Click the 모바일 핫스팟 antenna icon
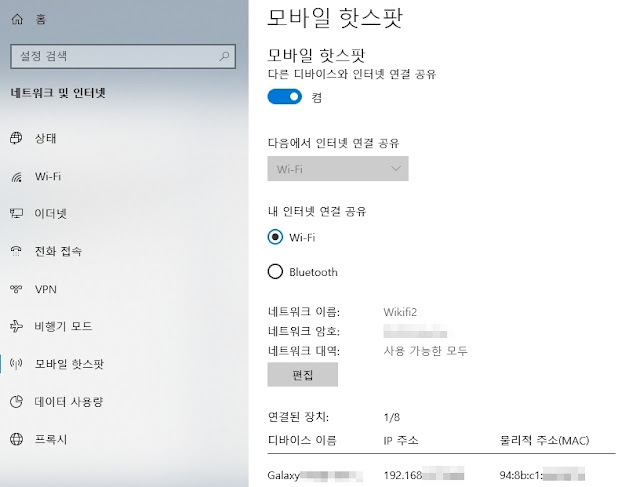The height and width of the screenshot is (487, 640). tap(16, 363)
